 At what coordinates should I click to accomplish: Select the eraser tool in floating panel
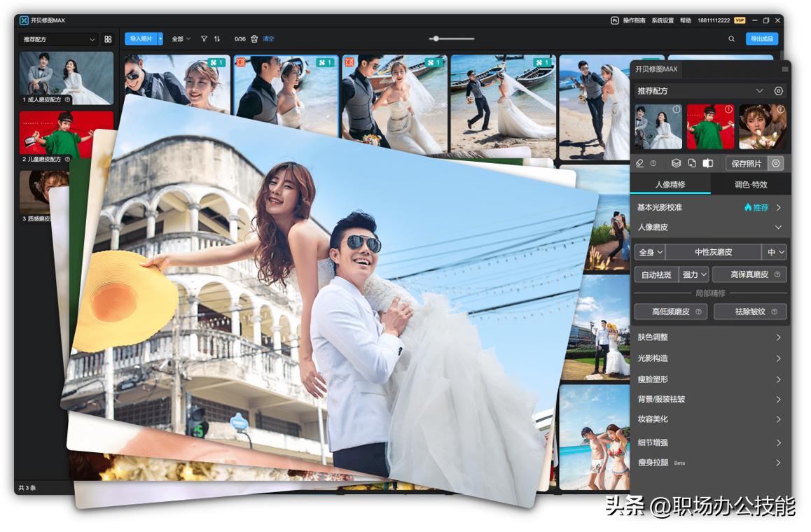(639, 163)
